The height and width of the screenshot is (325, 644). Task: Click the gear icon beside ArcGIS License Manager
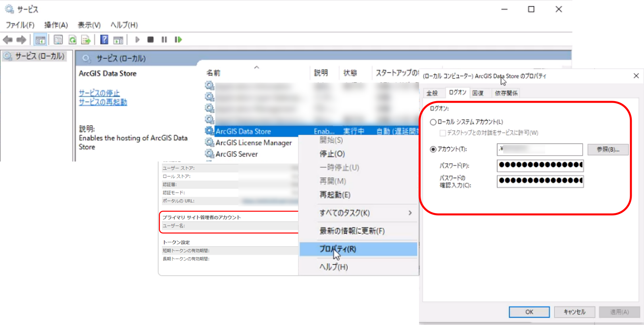click(209, 142)
